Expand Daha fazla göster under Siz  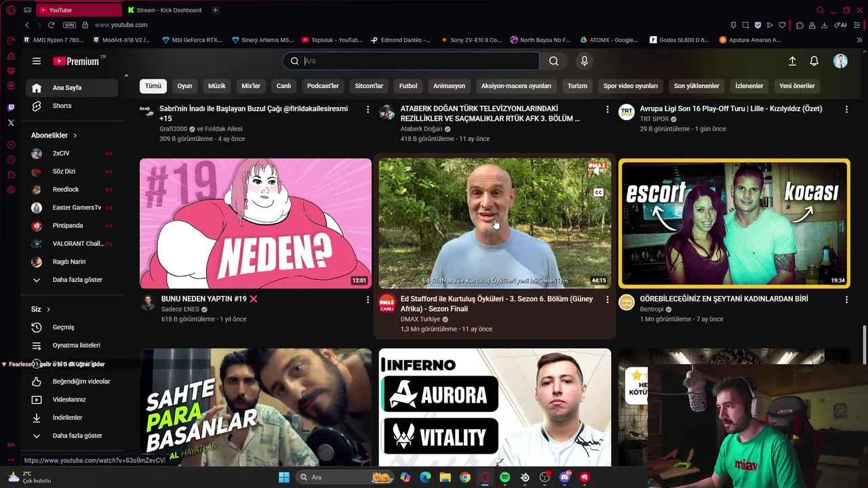[71, 436]
